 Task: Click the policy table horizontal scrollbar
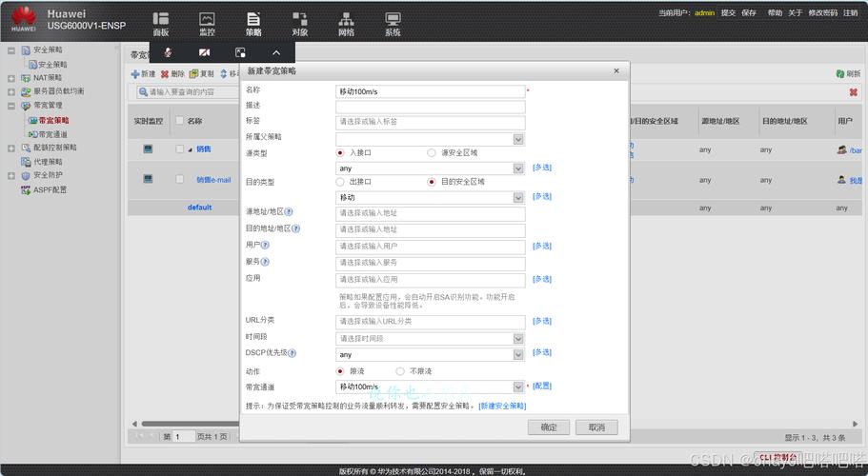pos(191,424)
